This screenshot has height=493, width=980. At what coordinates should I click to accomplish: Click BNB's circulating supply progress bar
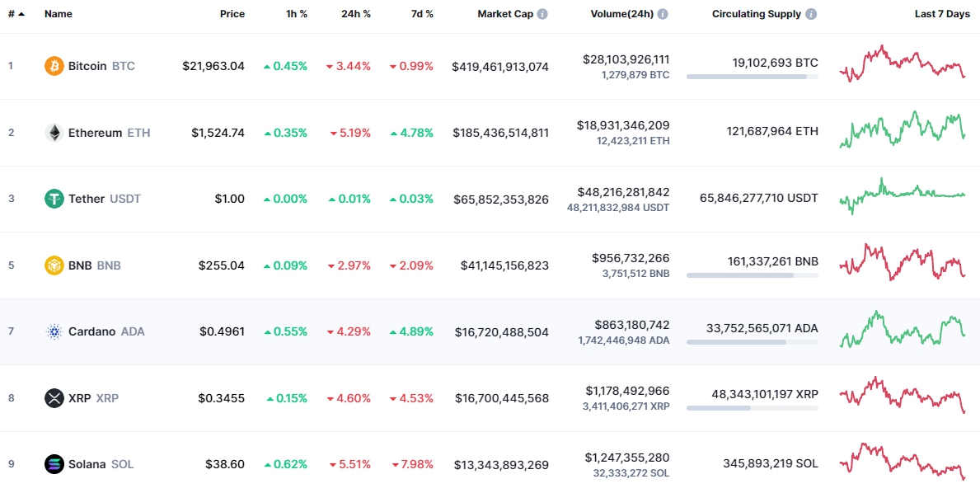[x=752, y=275]
